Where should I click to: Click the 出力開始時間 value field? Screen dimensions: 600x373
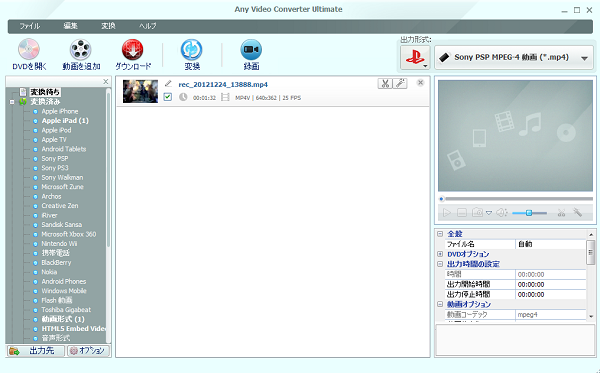551,285
